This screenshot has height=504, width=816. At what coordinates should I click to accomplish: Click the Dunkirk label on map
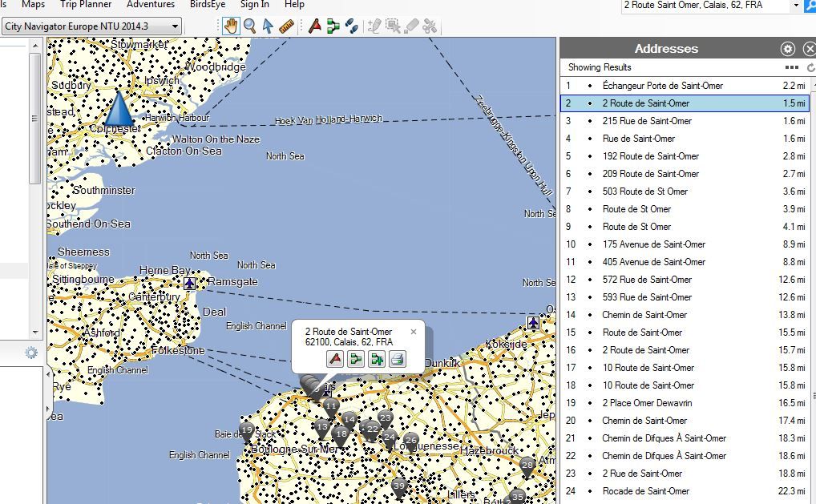[x=442, y=363]
